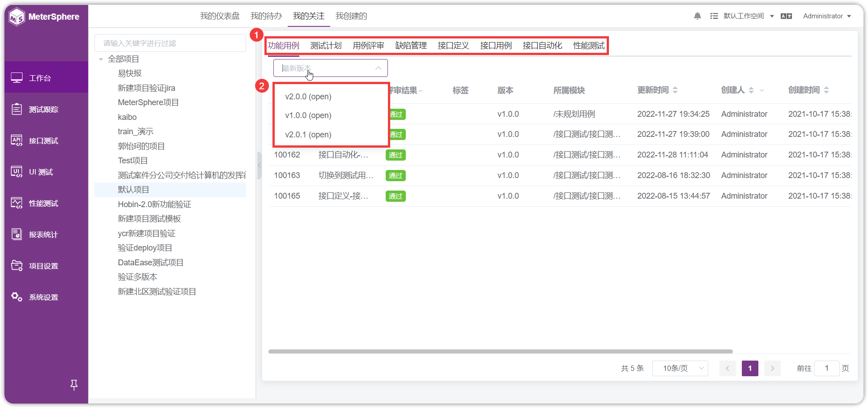Go to next page with the arrow button

coord(772,368)
